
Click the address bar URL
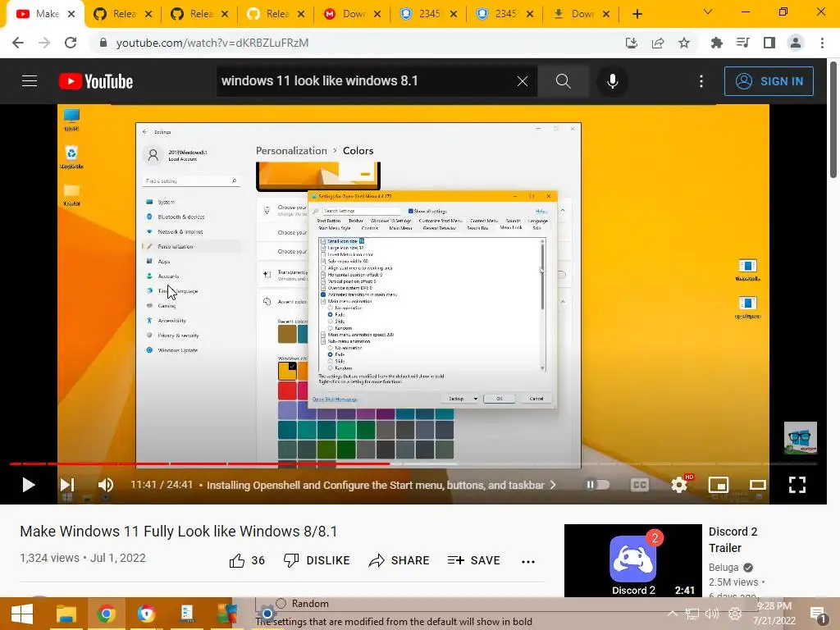pyautogui.click(x=212, y=43)
